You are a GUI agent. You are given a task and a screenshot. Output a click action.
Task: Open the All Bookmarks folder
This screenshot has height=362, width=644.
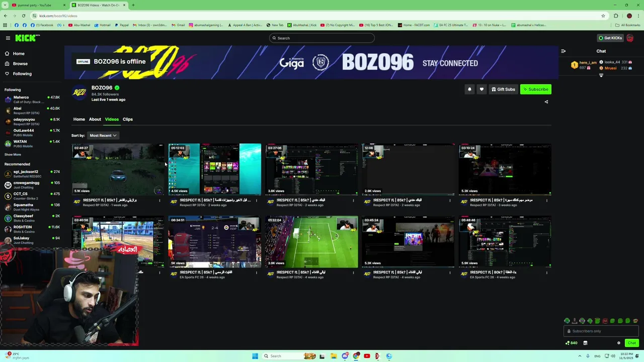627,25
